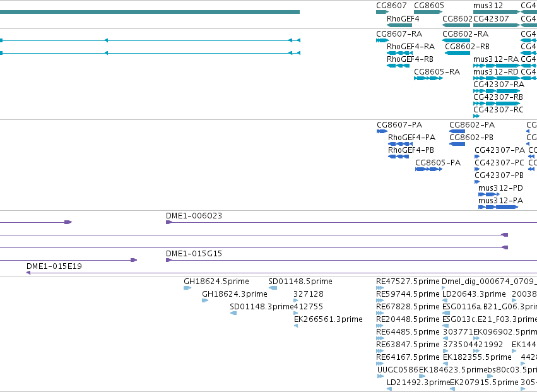The image size is (537, 392).
Task: Click transcript CG42307-RA
Action: [x=499, y=85]
